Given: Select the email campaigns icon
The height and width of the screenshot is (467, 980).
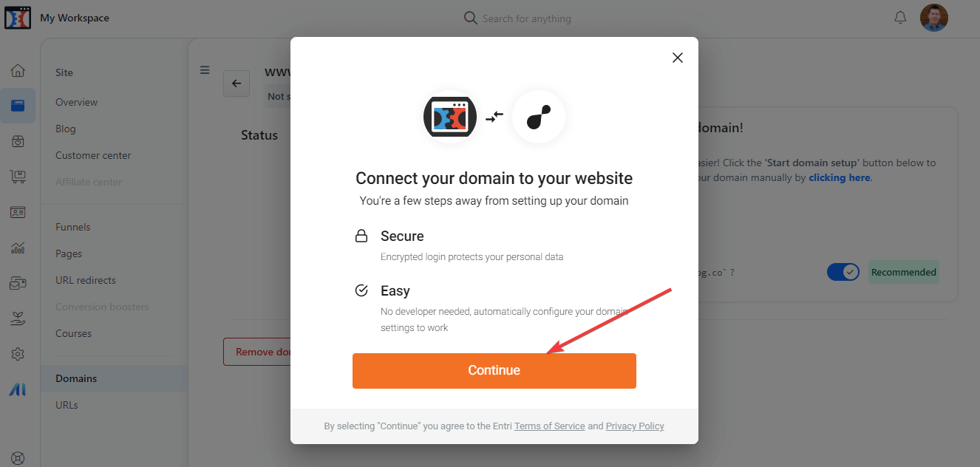Looking at the screenshot, I should pyautogui.click(x=18, y=282).
